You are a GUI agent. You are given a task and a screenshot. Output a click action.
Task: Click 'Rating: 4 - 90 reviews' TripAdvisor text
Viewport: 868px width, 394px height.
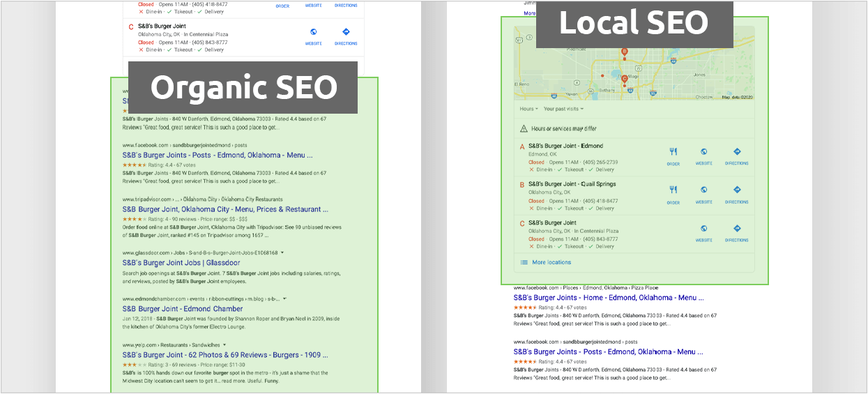point(174,218)
